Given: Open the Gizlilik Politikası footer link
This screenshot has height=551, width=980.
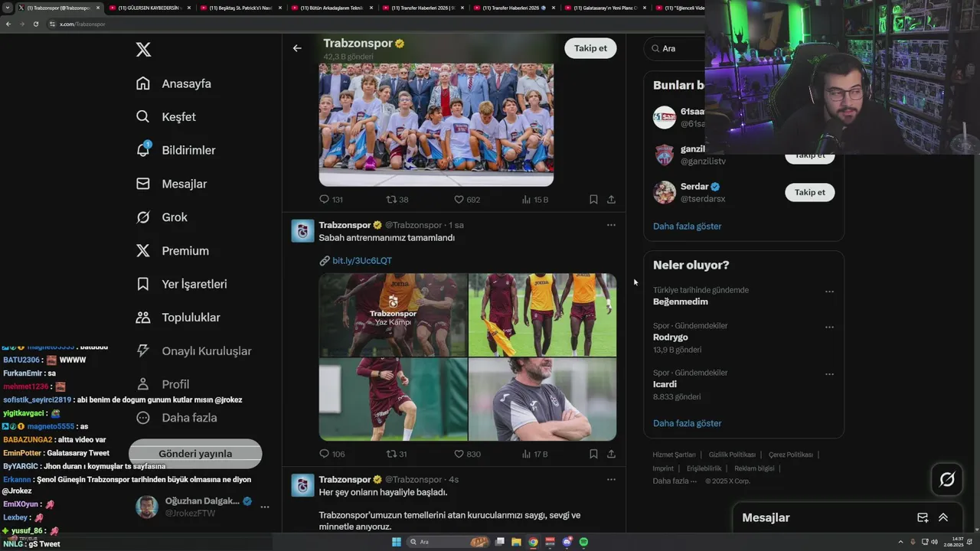Looking at the screenshot, I should click(732, 455).
